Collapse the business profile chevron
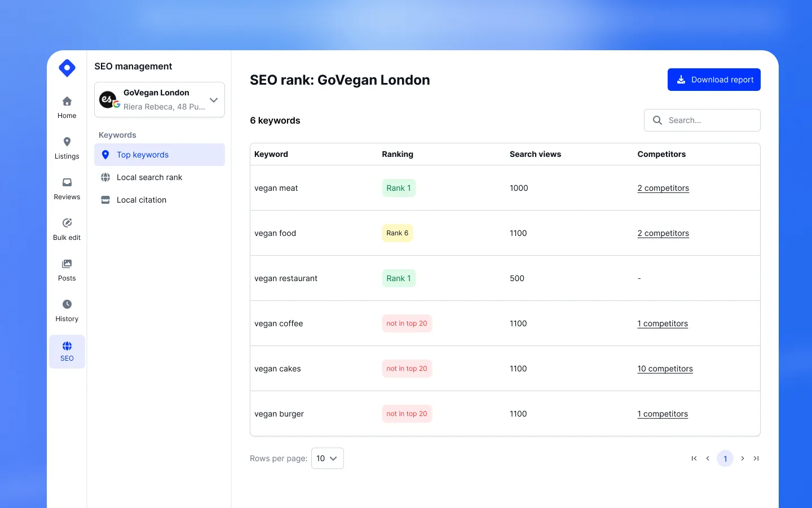812x508 pixels. [x=213, y=100]
